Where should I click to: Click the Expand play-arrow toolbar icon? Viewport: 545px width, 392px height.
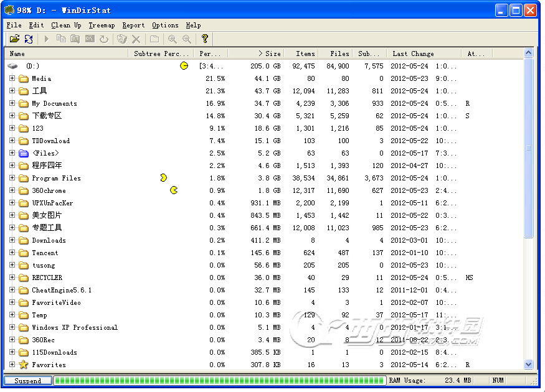point(47,39)
